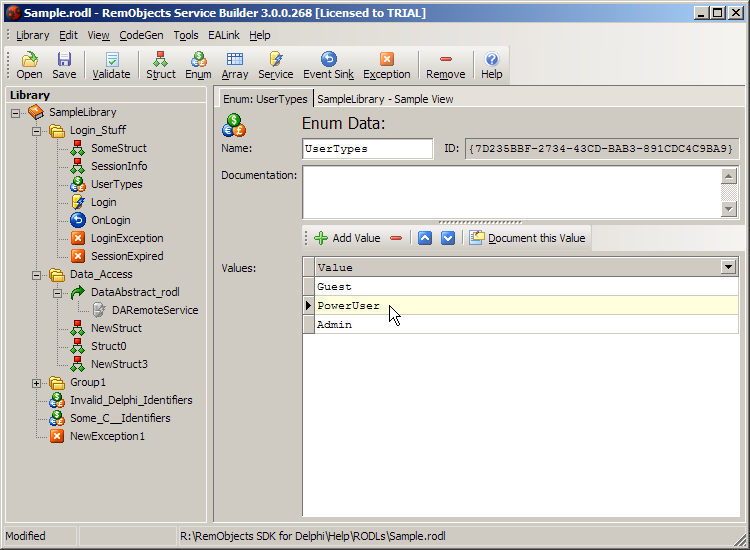Click the ID GUID field

(601, 149)
